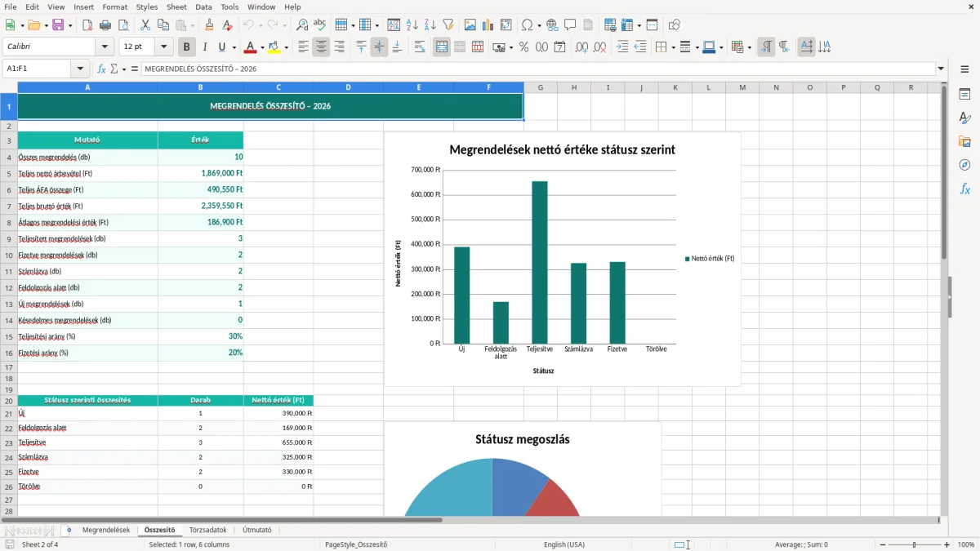The height and width of the screenshot is (551, 980).
Task: Insert a chart via toolbar icon
Action: (488, 25)
